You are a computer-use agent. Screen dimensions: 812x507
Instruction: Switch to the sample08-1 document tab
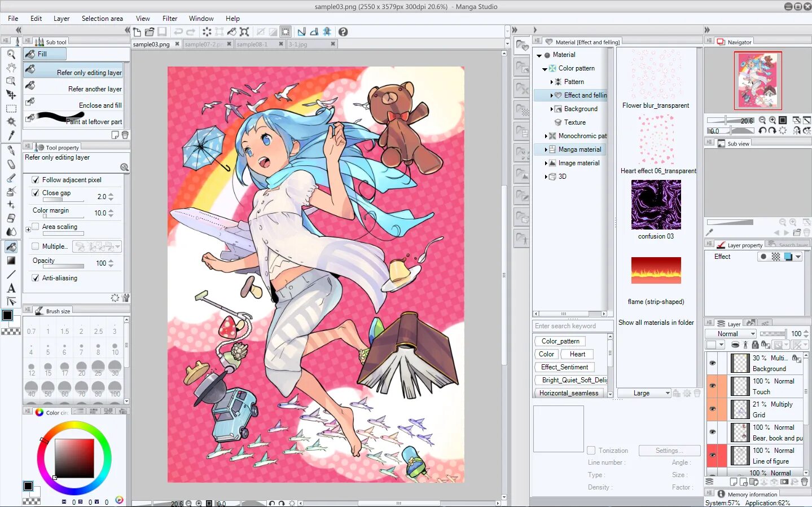(255, 44)
